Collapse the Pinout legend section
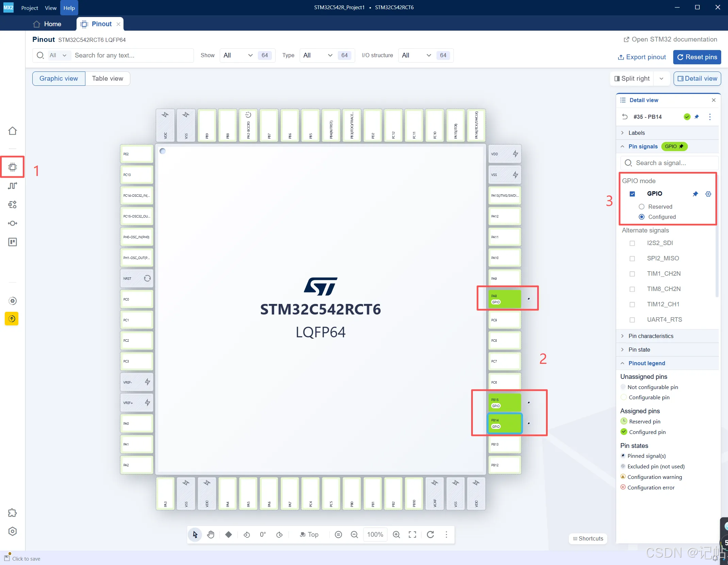This screenshot has height=565, width=728. pos(667,363)
